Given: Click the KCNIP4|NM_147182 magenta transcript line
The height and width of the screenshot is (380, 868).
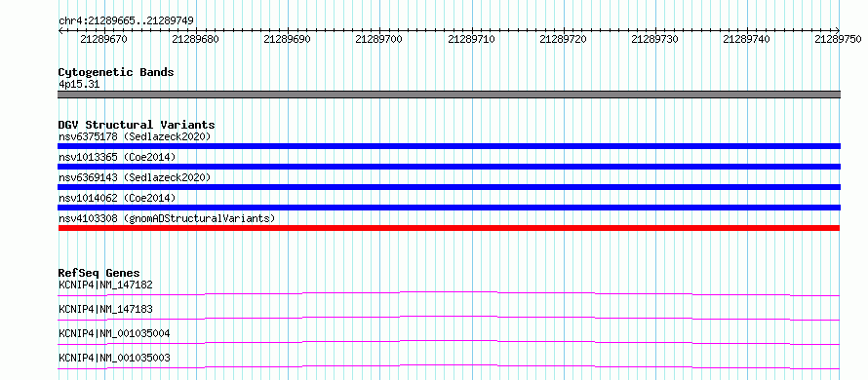Looking at the screenshot, I should (x=449, y=293).
